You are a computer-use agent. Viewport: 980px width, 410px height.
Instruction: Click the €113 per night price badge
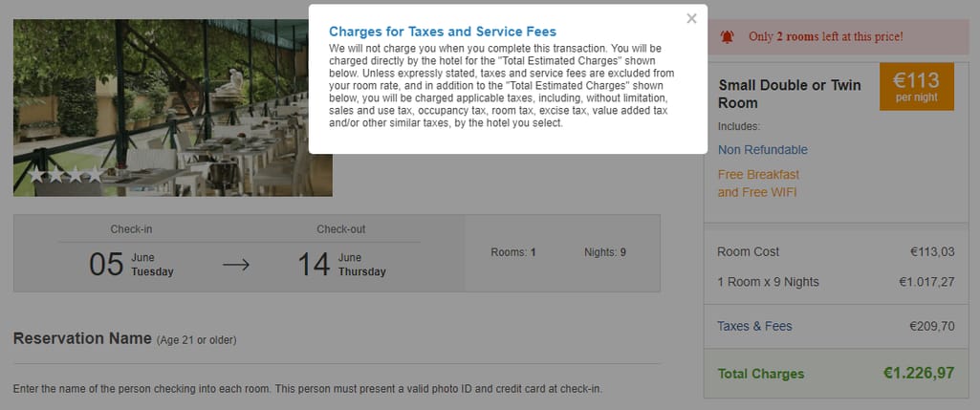coord(916,86)
